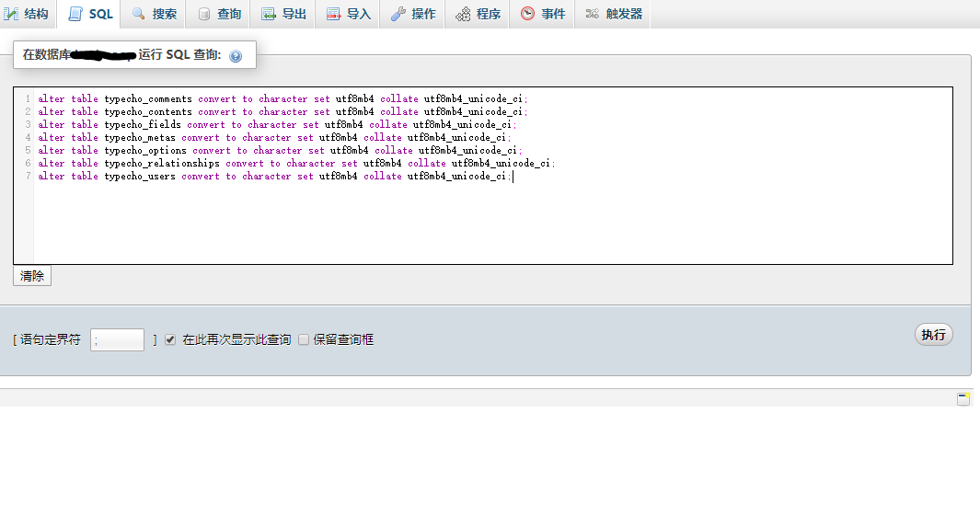Click the trigger icon beside 触发器
Viewport: 980px width, 505px height.
tap(593, 14)
